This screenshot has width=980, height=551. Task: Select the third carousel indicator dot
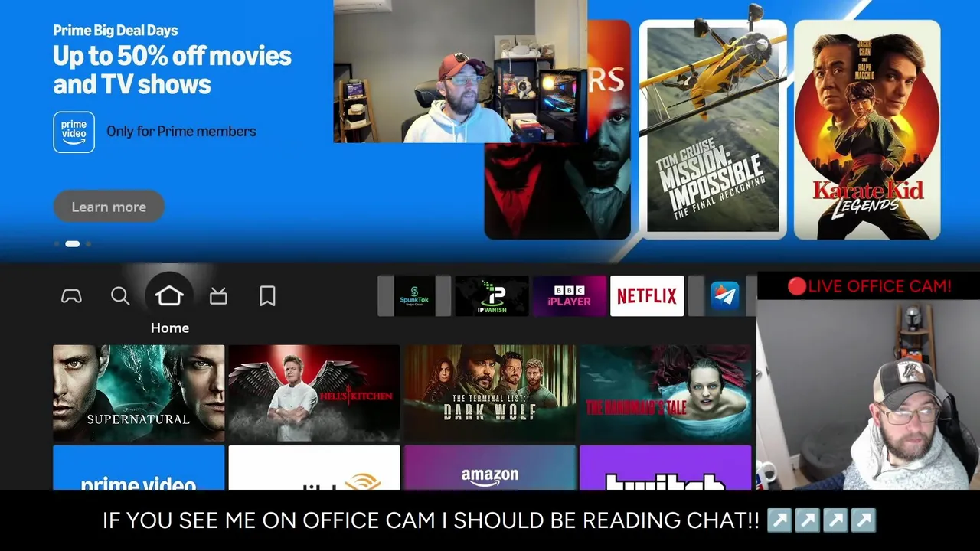click(x=88, y=244)
